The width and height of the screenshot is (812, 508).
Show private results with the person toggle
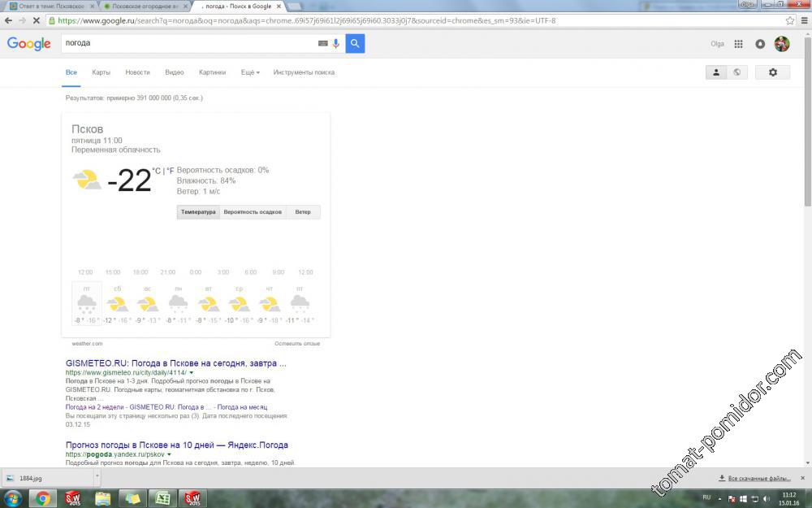[716, 72]
